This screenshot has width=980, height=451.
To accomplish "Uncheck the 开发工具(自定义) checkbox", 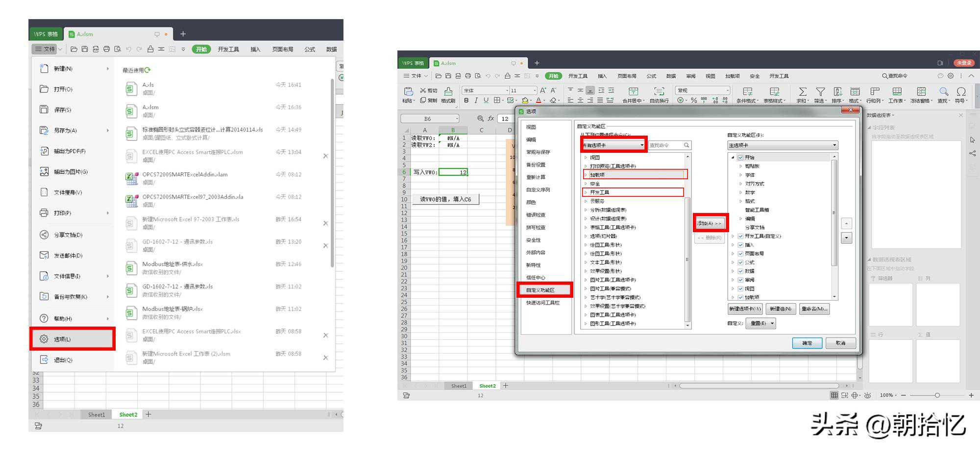I will click(740, 236).
